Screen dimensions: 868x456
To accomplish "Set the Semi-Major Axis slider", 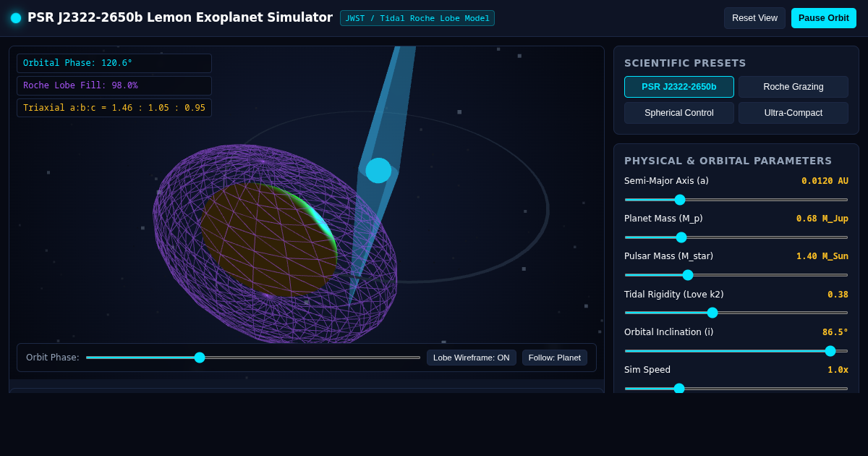I will coord(736,200).
